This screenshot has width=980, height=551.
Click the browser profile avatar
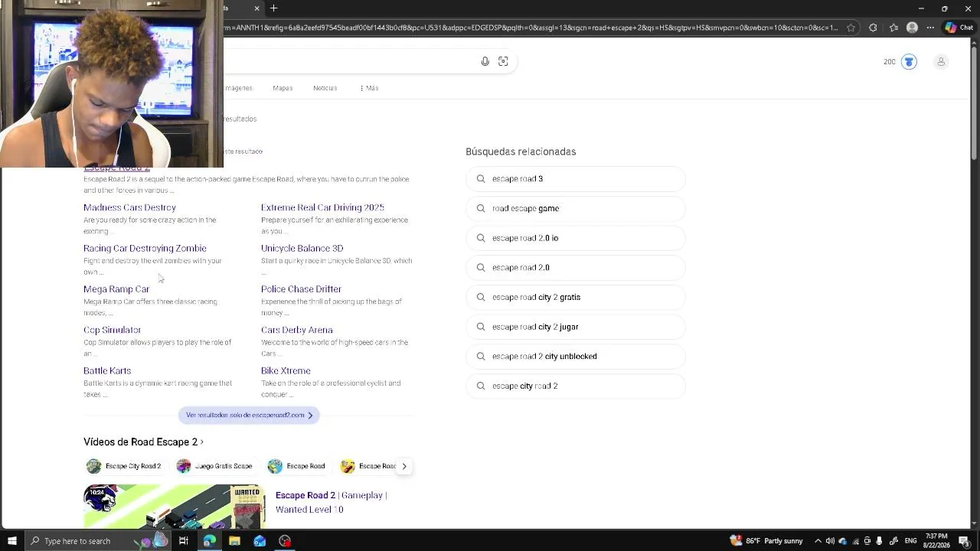pos(912,28)
